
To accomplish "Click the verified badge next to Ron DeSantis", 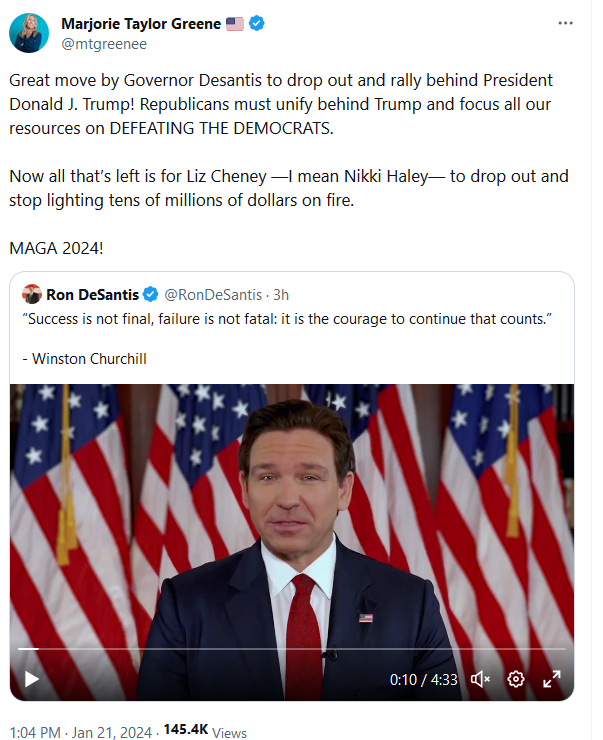I will (x=150, y=294).
